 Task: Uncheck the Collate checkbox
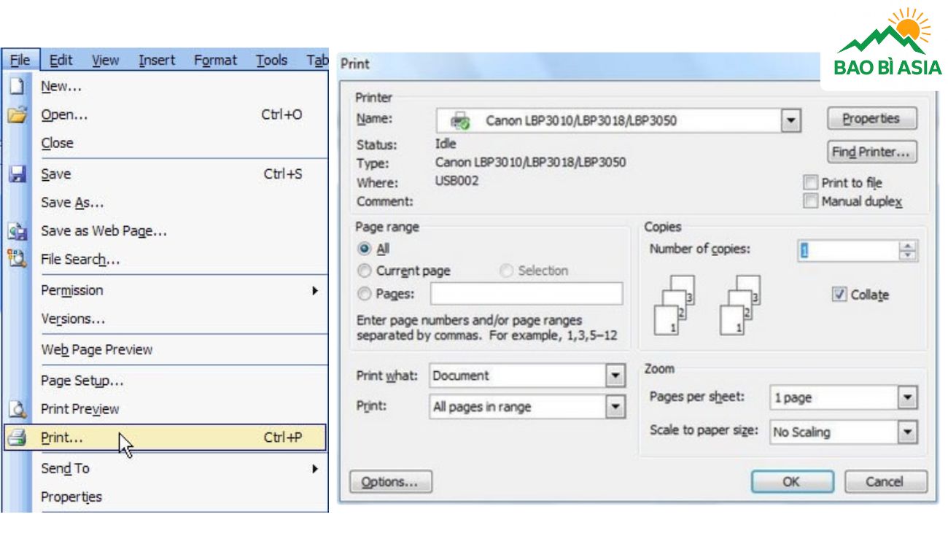(839, 295)
